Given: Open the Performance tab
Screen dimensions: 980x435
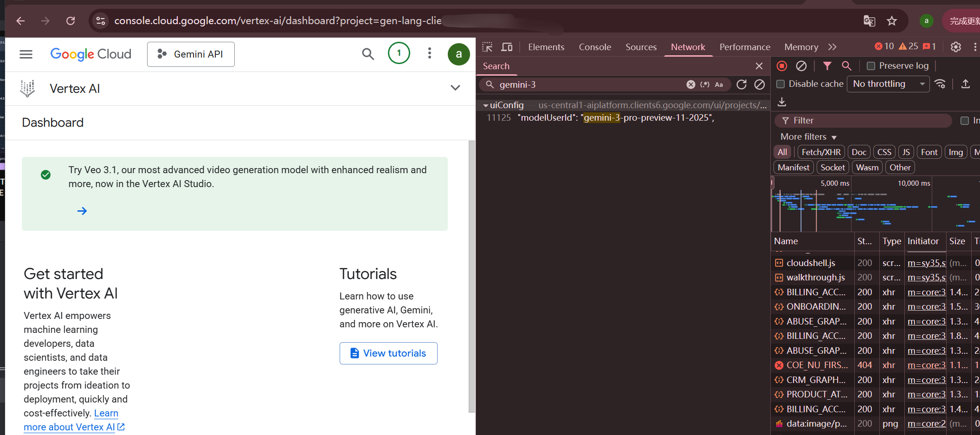Looking at the screenshot, I should pos(744,47).
